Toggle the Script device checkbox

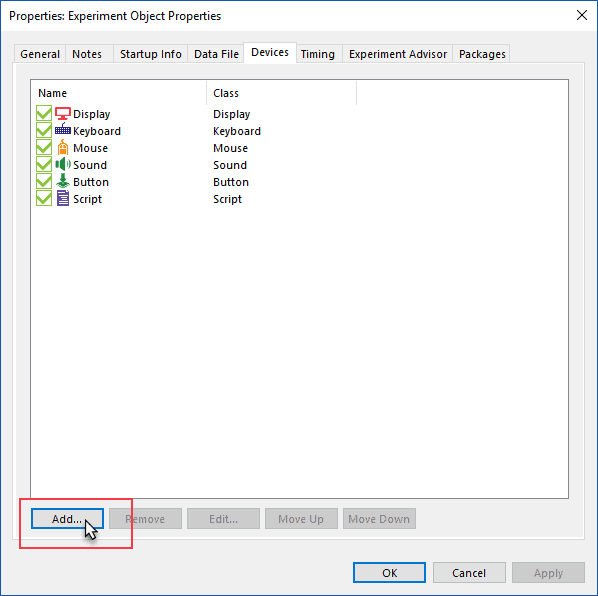point(44,198)
